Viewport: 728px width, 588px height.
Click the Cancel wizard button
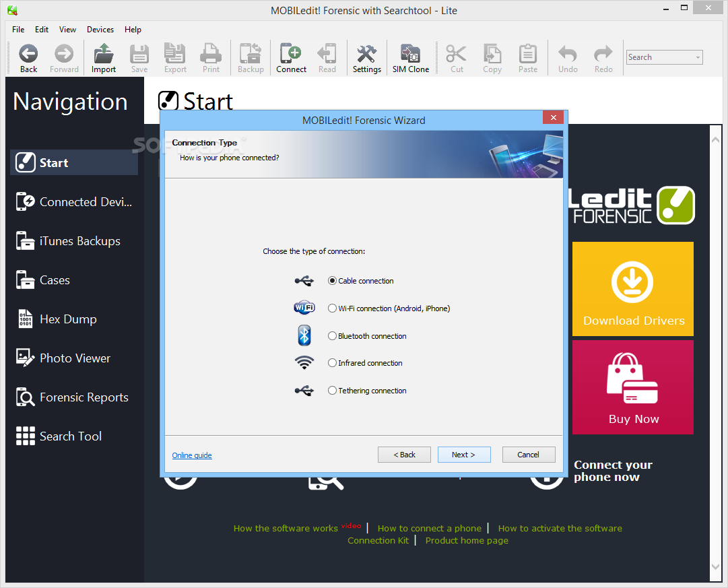point(529,455)
